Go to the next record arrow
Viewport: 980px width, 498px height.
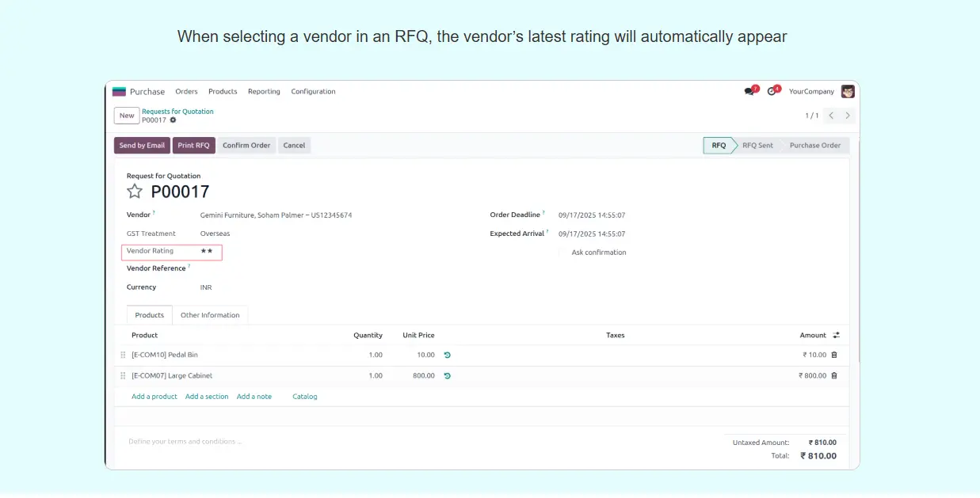[848, 116]
